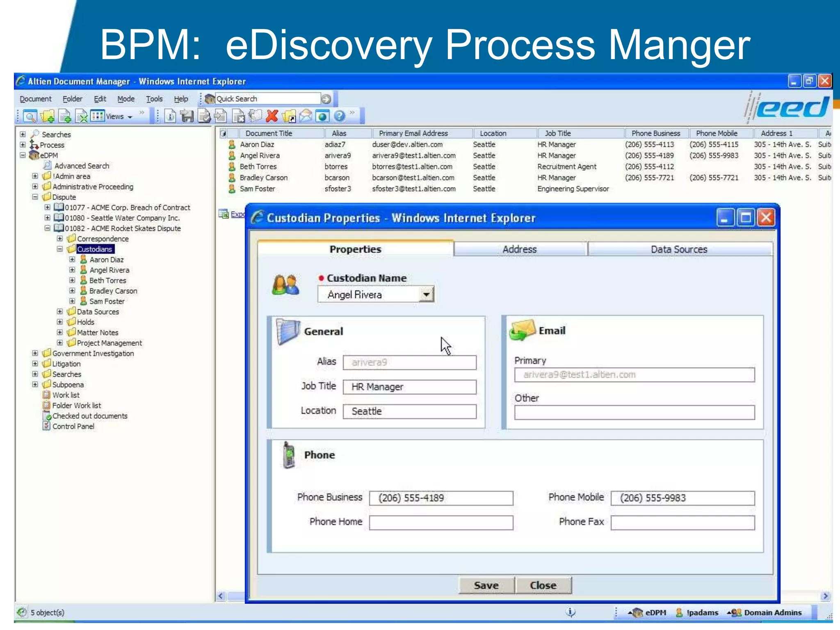840x630 pixels.
Task: Click the Quick Search input field
Action: tap(267, 99)
